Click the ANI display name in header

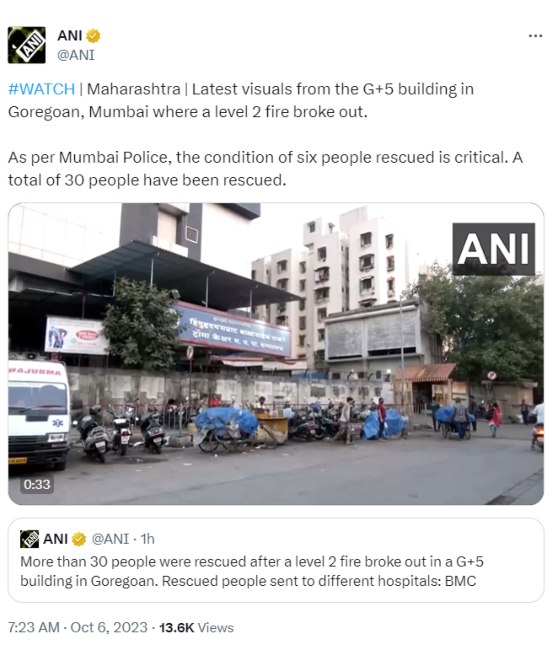[x=70, y=36]
